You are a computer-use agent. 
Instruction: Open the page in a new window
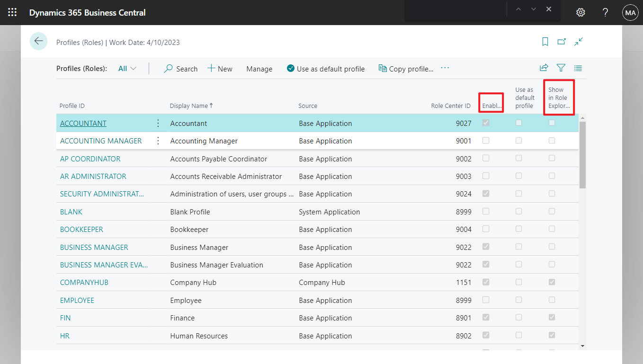[x=562, y=42]
